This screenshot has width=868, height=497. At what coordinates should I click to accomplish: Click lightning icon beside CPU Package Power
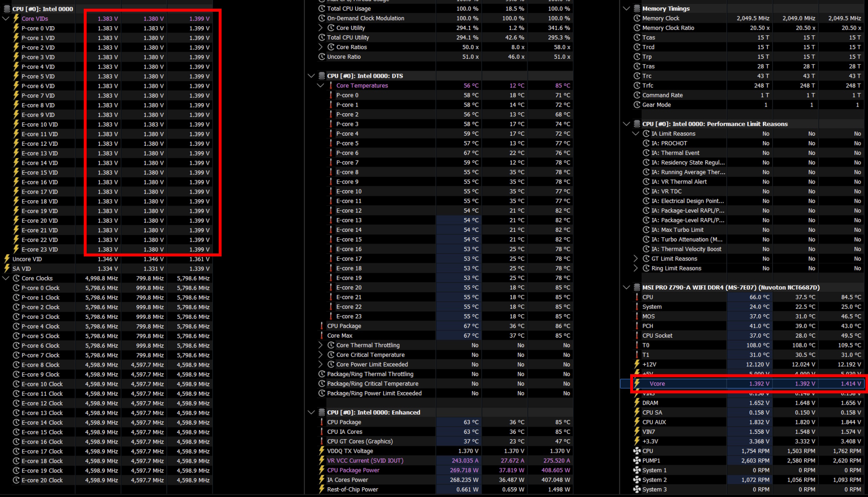[322, 470]
